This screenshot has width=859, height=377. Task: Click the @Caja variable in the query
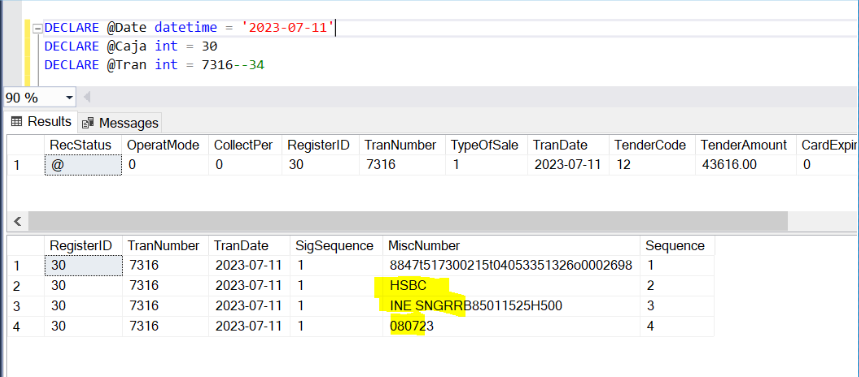[x=127, y=47]
